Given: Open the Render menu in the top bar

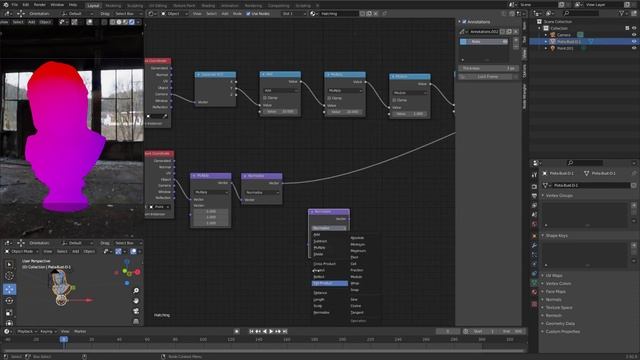Looking at the screenshot, I should point(40,5).
